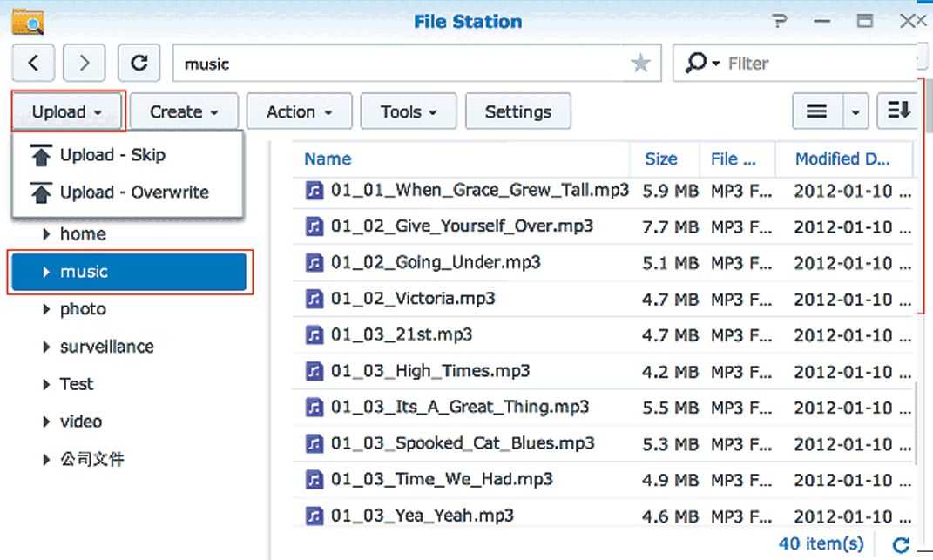Click the help question mark icon
The width and height of the screenshot is (933, 560).
pos(780,22)
